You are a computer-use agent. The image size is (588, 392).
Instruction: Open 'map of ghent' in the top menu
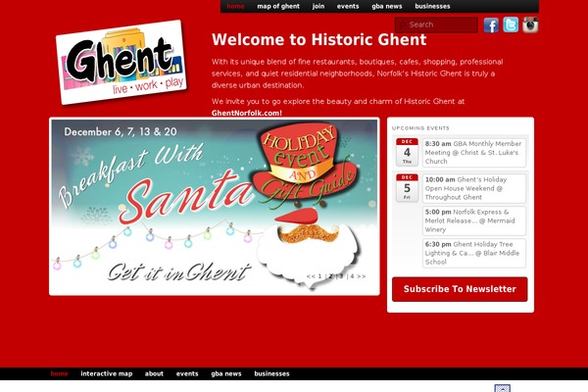click(x=278, y=6)
